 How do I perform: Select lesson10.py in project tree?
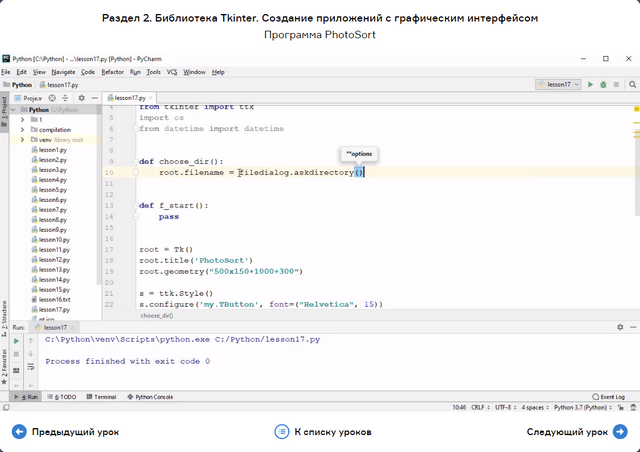click(x=54, y=240)
